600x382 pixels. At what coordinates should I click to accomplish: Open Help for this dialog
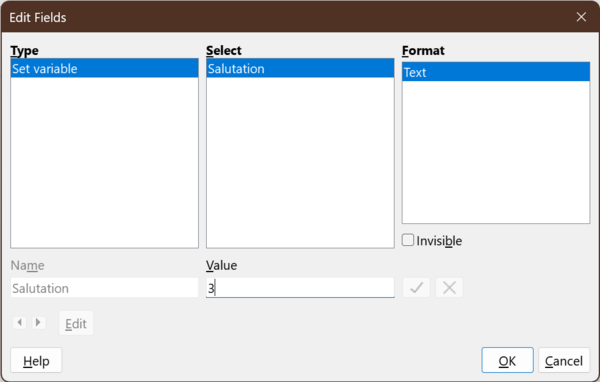[36, 361]
